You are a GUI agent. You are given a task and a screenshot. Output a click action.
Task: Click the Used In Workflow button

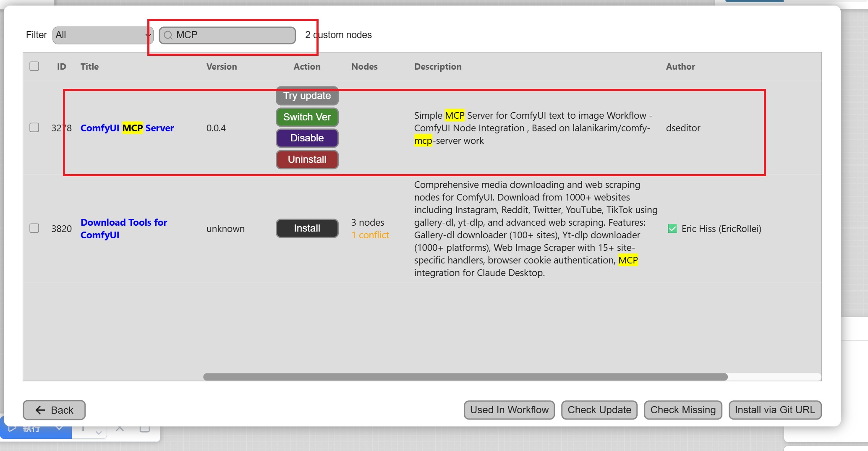[509, 410]
